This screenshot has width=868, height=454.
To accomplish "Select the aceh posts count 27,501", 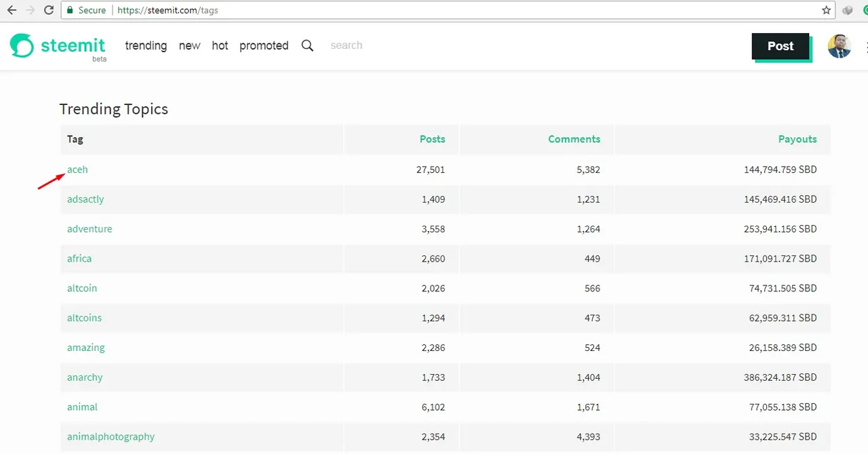I will tap(431, 169).
